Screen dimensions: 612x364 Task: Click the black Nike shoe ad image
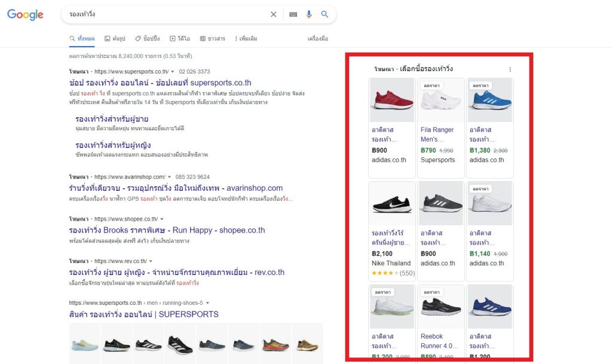[x=392, y=203]
